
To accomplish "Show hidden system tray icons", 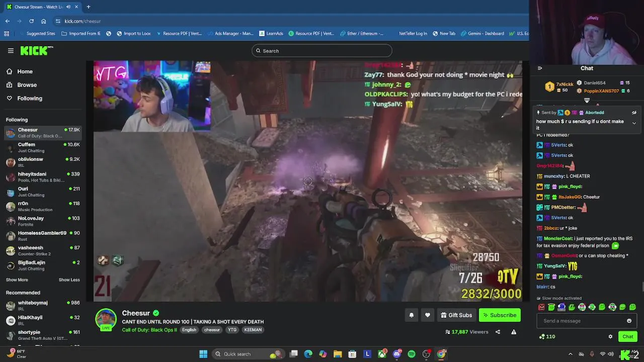I will (570, 354).
